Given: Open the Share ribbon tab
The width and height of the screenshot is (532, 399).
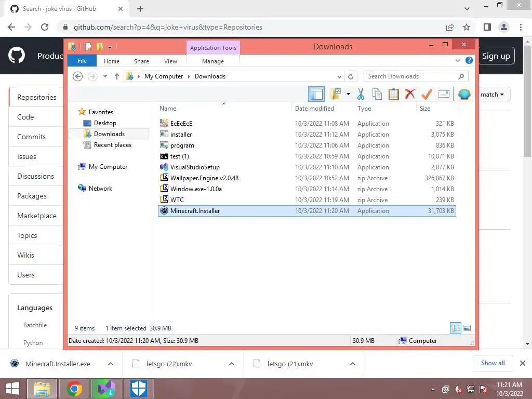Looking at the screenshot, I should click(x=141, y=61).
